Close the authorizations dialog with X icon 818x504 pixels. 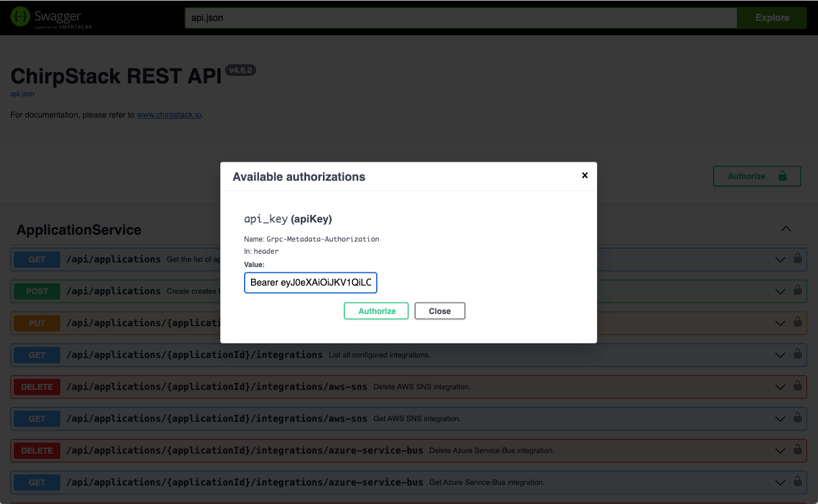click(585, 175)
